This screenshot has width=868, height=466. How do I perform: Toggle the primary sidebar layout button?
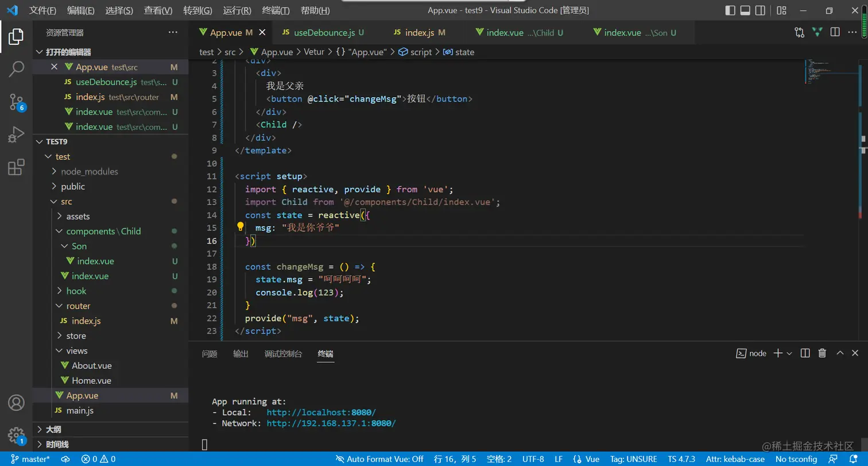point(730,10)
